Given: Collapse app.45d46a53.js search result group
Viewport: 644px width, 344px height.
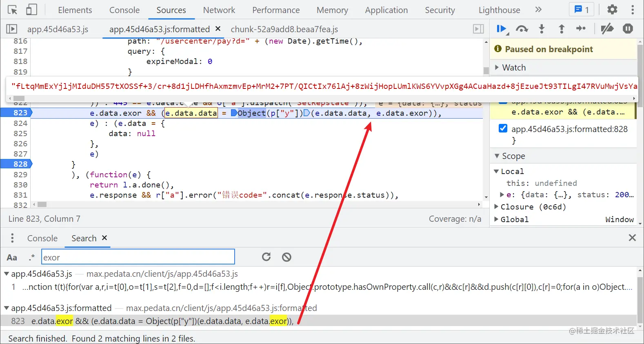Looking at the screenshot, I should [7, 274].
